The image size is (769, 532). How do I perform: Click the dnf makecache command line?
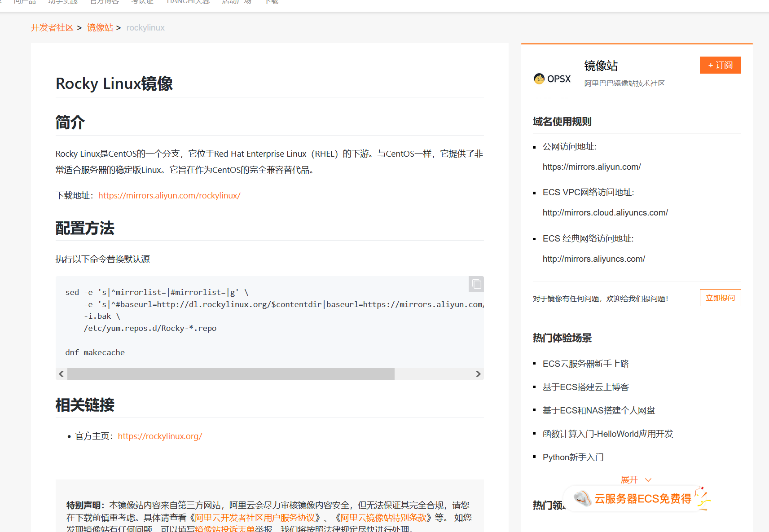[95, 352]
